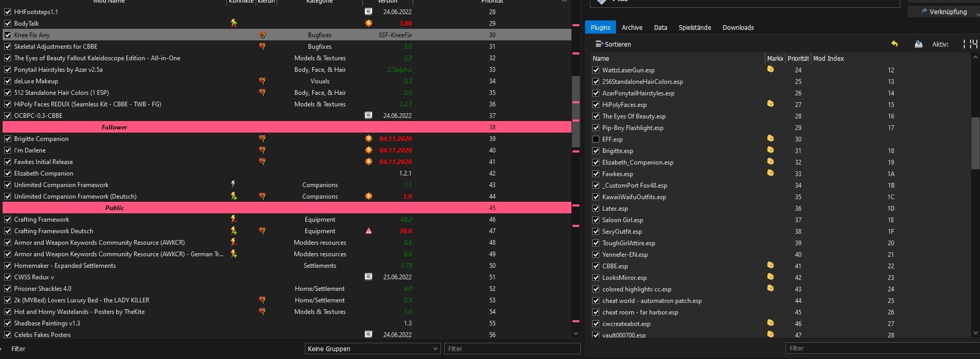Click the calendar icon in the OCBPC-0.3-CBBE row
The width and height of the screenshot is (980, 359).
pos(368,115)
